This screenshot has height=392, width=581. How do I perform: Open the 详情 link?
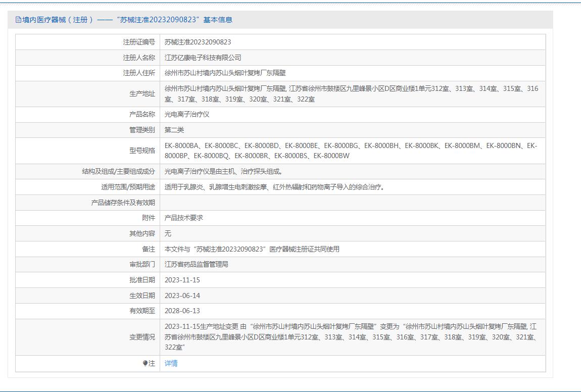pyautogui.click(x=171, y=363)
